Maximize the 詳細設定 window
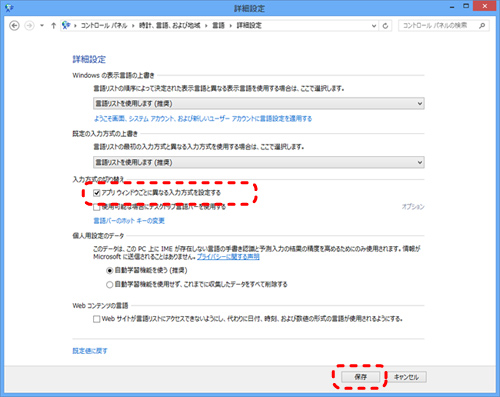The height and width of the screenshot is (397, 500). (x=466, y=6)
